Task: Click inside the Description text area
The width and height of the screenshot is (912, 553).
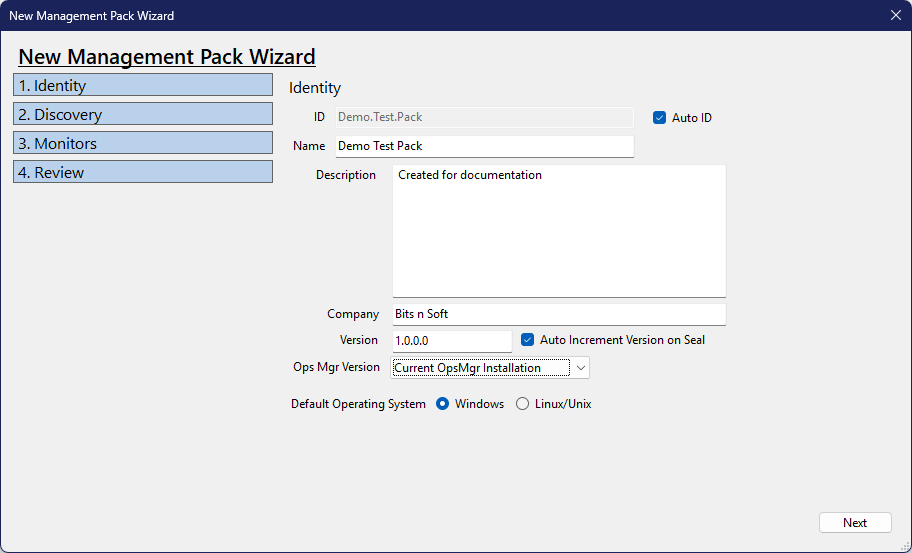Action: 558,231
